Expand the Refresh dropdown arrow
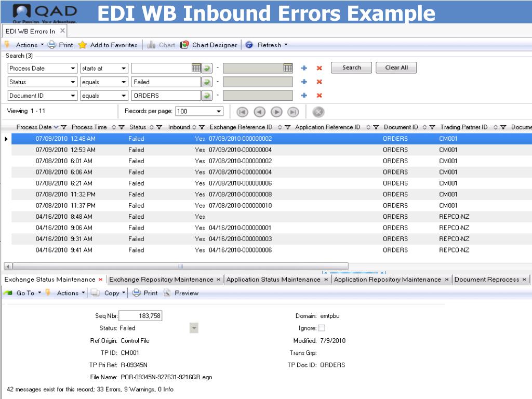The width and height of the screenshot is (532, 399). coord(286,45)
